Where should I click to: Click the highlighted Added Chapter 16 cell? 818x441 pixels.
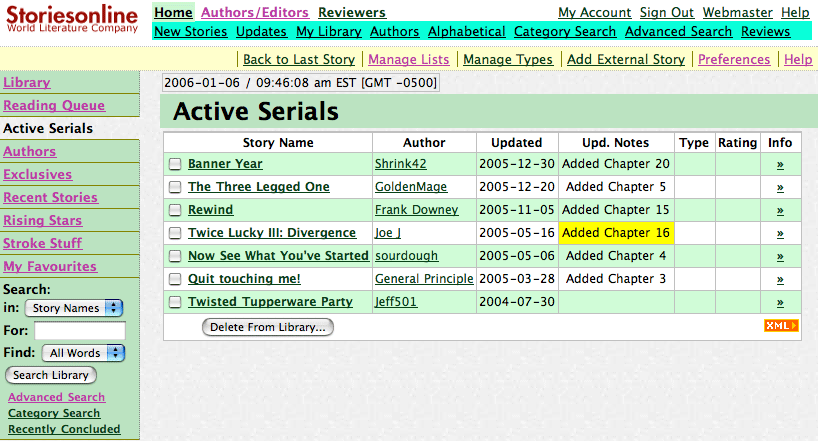pyautogui.click(x=616, y=233)
